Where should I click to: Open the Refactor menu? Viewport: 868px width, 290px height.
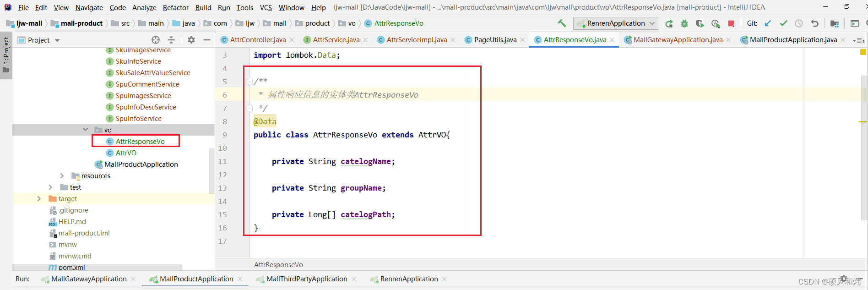click(176, 7)
